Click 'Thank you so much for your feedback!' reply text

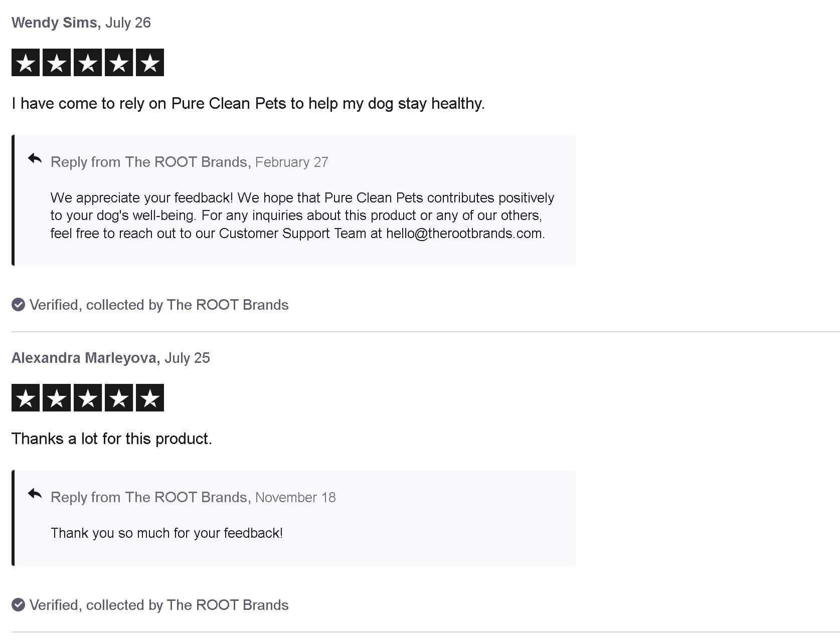(166, 533)
